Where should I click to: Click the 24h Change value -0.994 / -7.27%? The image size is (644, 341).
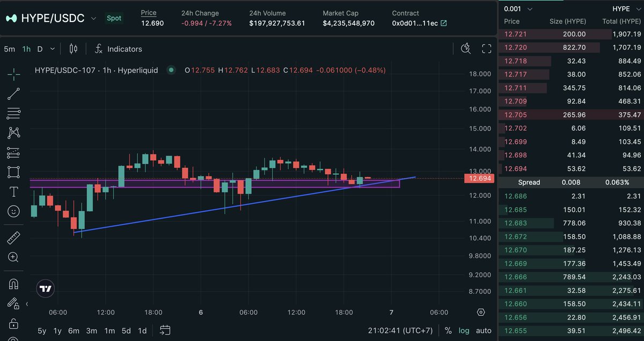point(207,23)
